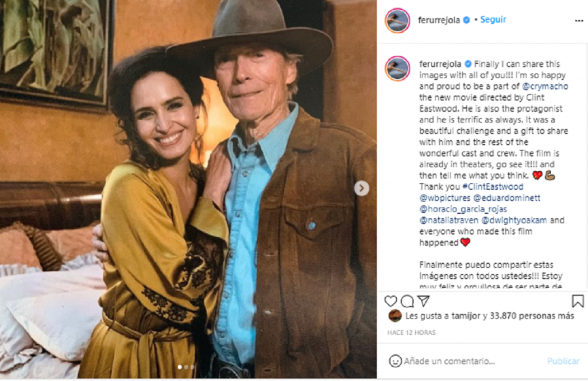The width and height of the screenshot is (588, 381).
Task: Save the post with the bookmark icon
Action: click(578, 301)
